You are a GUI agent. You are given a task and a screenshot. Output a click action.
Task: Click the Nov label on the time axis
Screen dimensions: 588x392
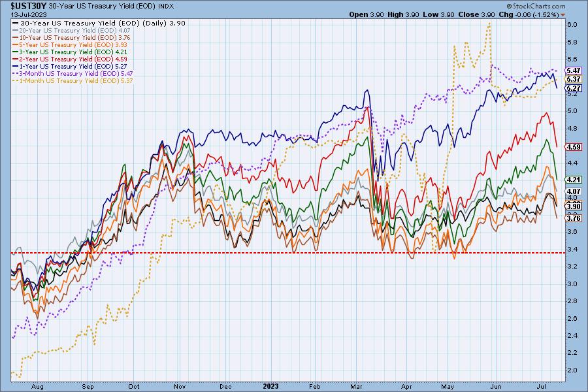coord(180,387)
